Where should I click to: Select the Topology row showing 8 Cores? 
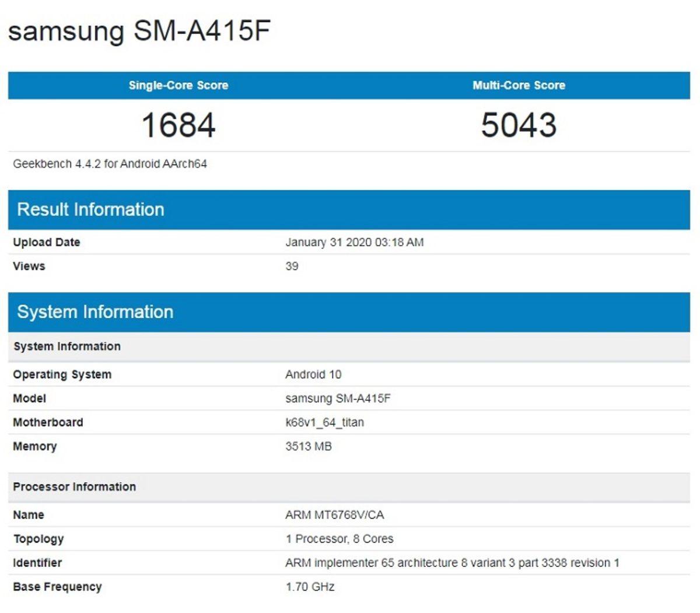[x=340, y=539]
